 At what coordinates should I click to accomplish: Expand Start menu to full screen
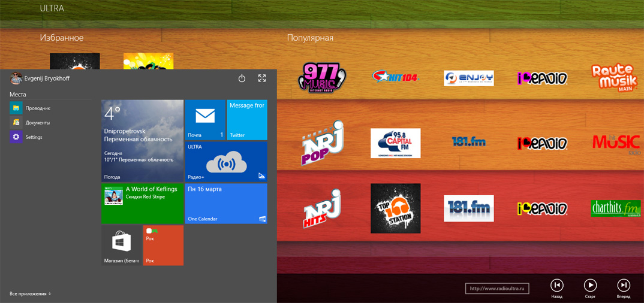coord(262,78)
